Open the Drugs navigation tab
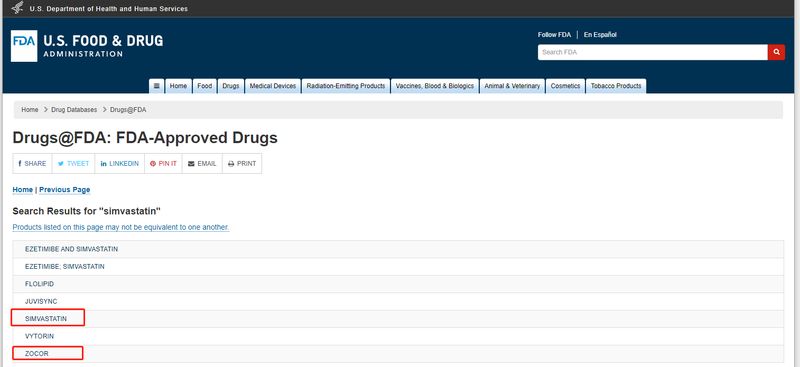 pos(231,86)
